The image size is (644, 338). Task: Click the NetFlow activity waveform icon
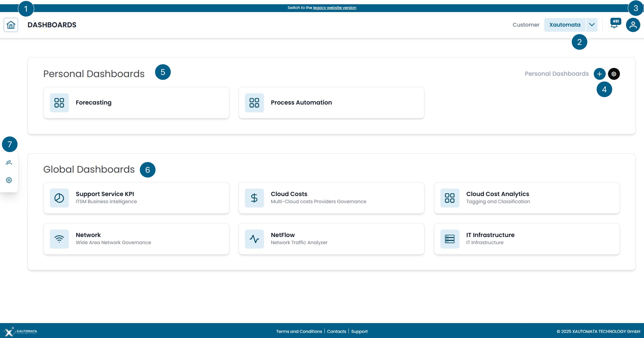[x=254, y=239]
